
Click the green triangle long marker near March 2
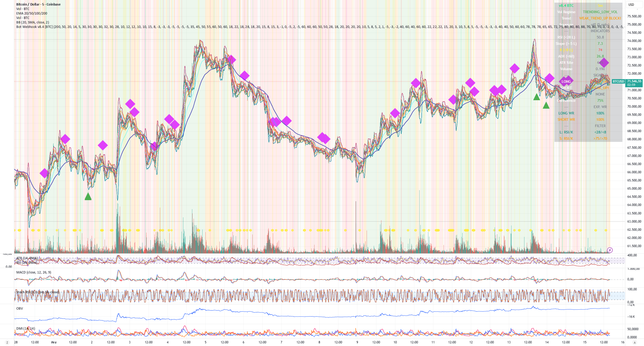pos(88,196)
